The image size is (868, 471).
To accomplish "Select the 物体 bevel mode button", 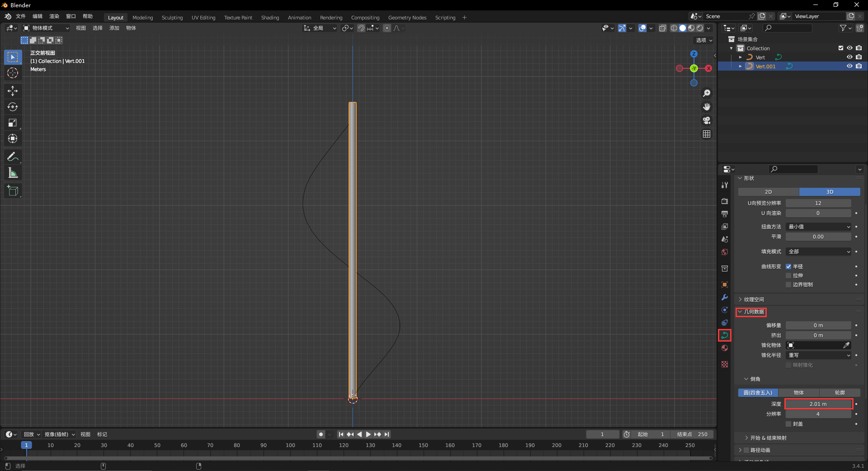I will [799, 393].
